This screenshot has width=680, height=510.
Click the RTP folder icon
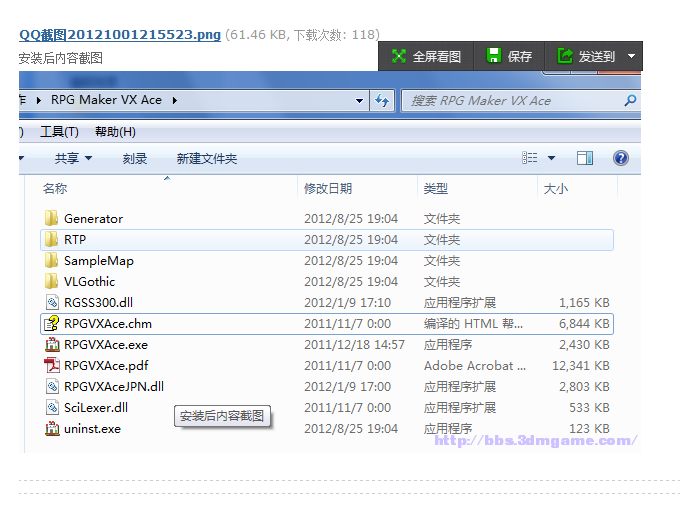click(52, 239)
